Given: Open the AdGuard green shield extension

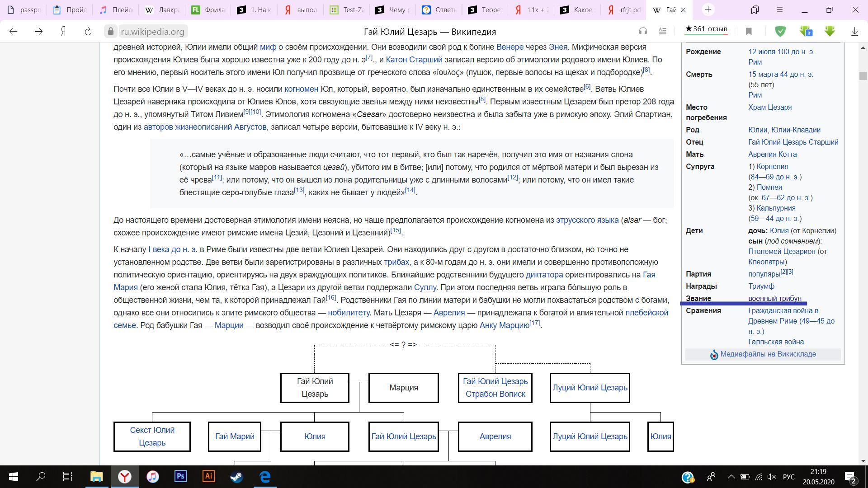Looking at the screenshot, I should coord(780,31).
